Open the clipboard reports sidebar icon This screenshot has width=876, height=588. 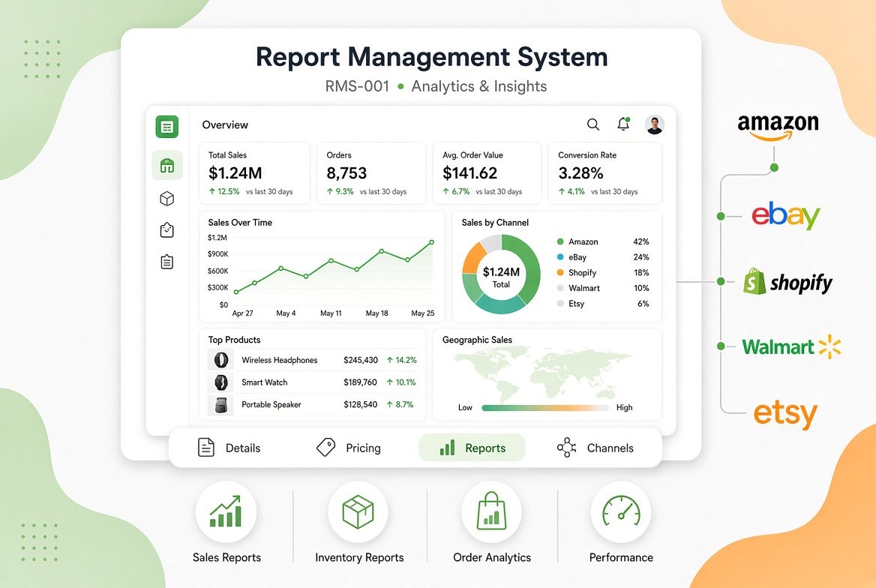167,262
